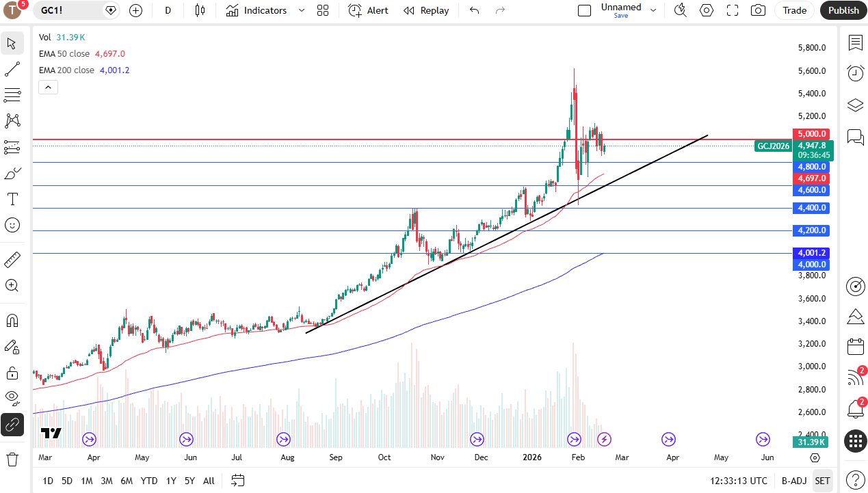The height and width of the screenshot is (493, 868).
Task: Open the emoji icons tool
Action: (12, 225)
